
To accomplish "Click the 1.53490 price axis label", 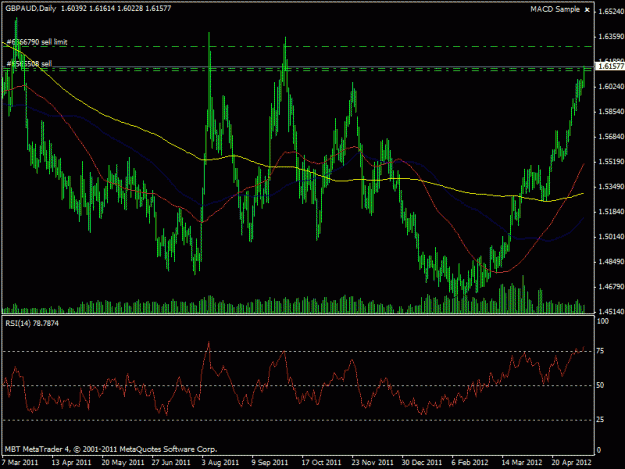I will [x=611, y=187].
